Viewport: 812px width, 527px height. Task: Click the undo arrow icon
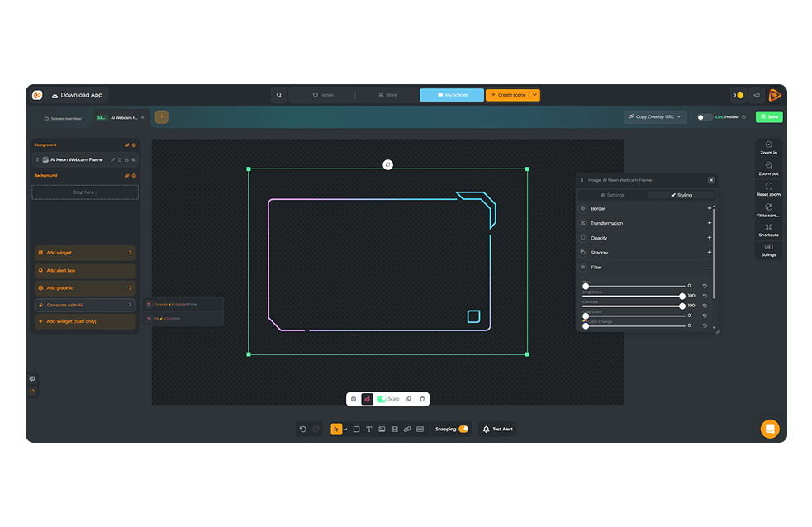click(x=303, y=429)
